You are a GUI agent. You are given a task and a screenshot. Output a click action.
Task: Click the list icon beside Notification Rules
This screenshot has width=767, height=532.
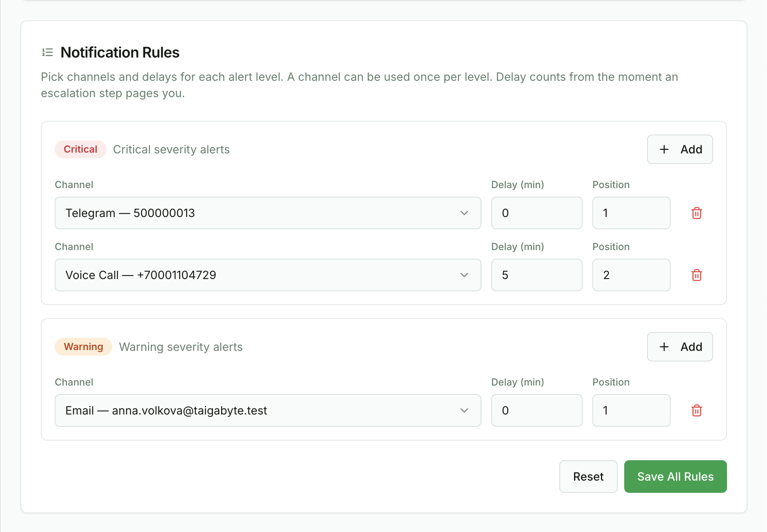click(48, 52)
